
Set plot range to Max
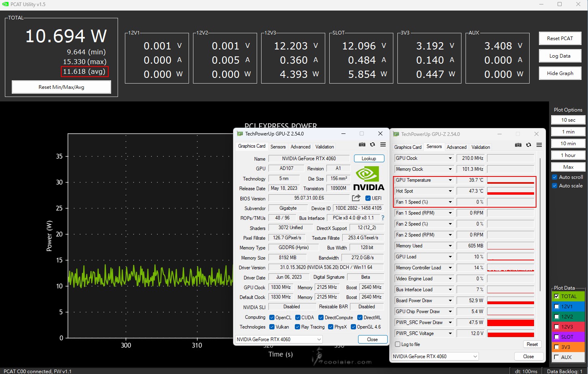click(x=568, y=167)
